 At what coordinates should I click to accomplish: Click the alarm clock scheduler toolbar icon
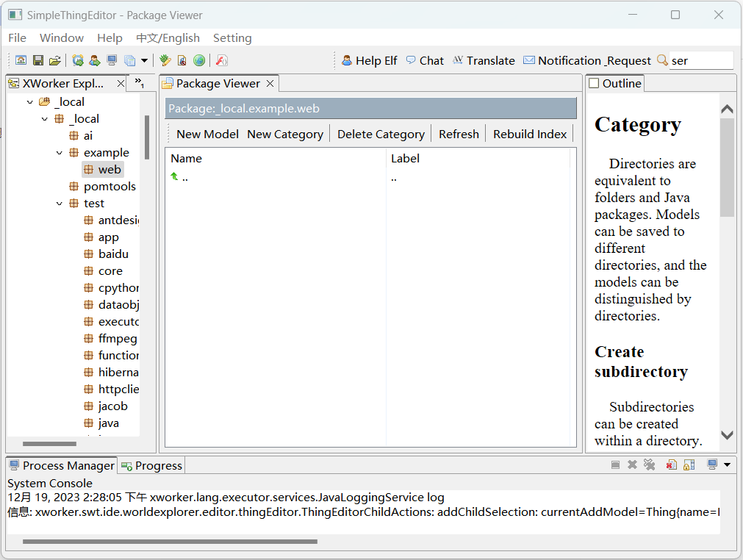tap(78, 60)
